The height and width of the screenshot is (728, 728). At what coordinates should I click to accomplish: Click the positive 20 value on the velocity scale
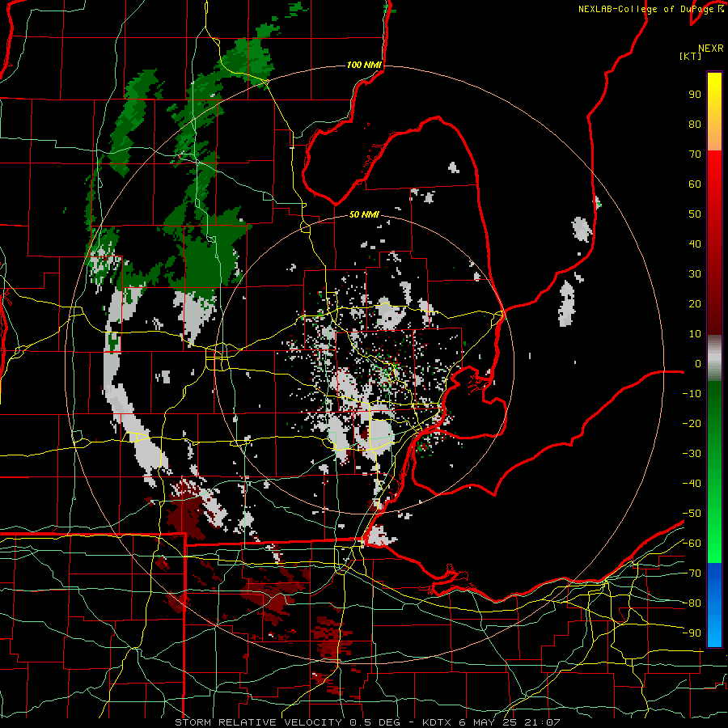[695, 303]
